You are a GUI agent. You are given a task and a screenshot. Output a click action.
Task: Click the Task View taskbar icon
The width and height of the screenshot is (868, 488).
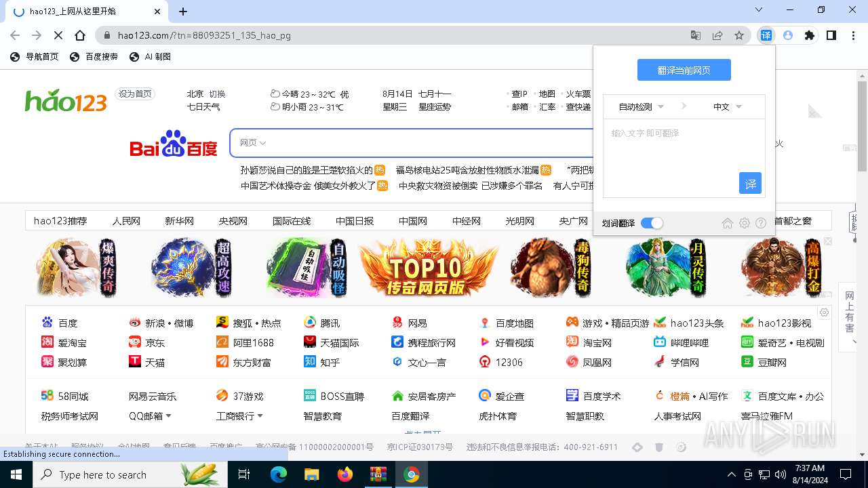[244, 474]
